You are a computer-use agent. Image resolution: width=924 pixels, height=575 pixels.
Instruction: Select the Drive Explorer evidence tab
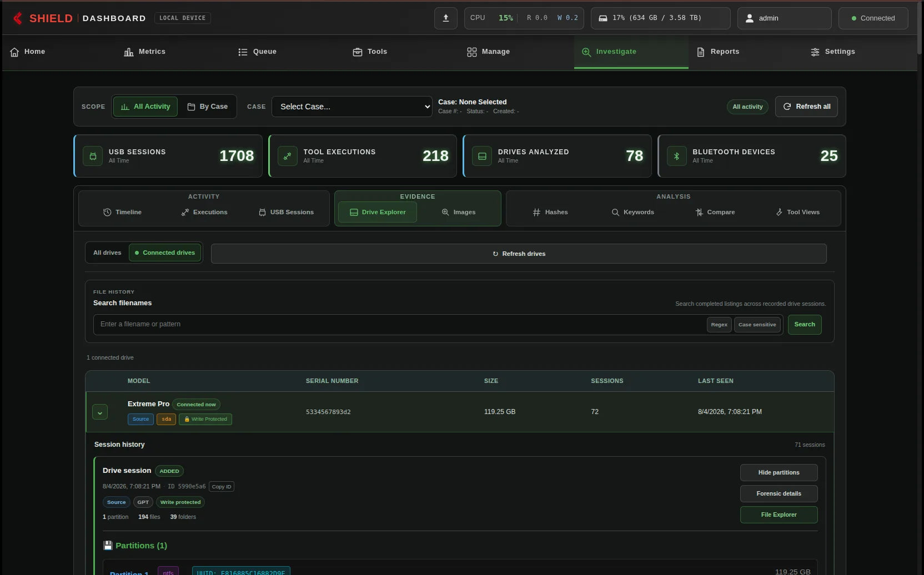[378, 212]
